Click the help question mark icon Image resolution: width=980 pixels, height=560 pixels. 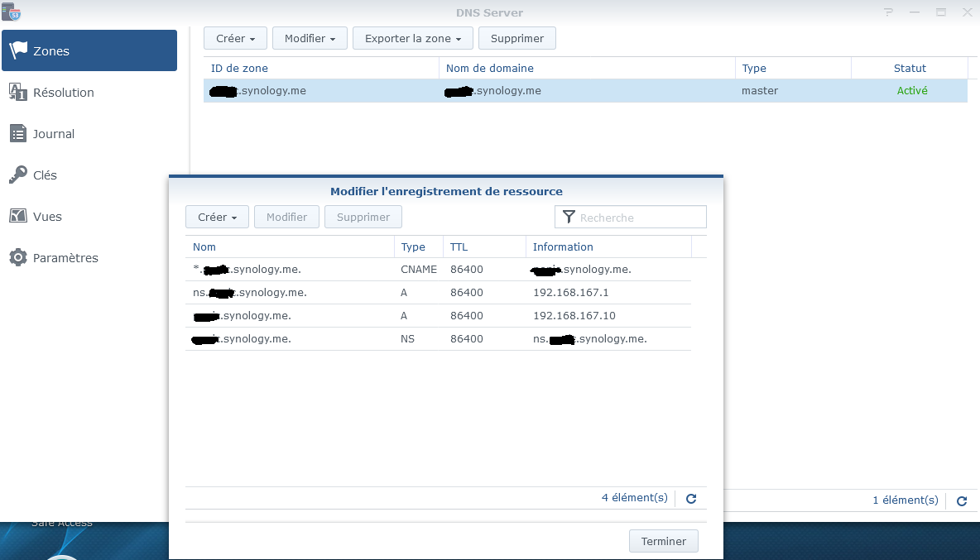[x=889, y=12]
